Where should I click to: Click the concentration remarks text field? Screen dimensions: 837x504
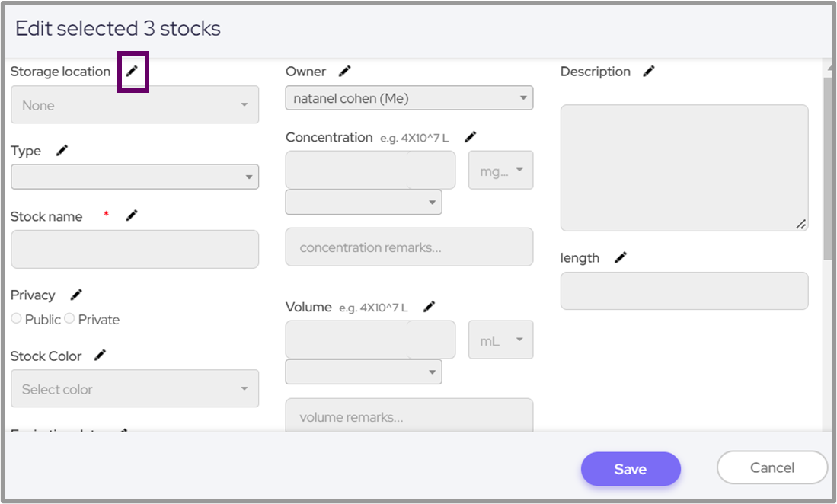point(409,247)
